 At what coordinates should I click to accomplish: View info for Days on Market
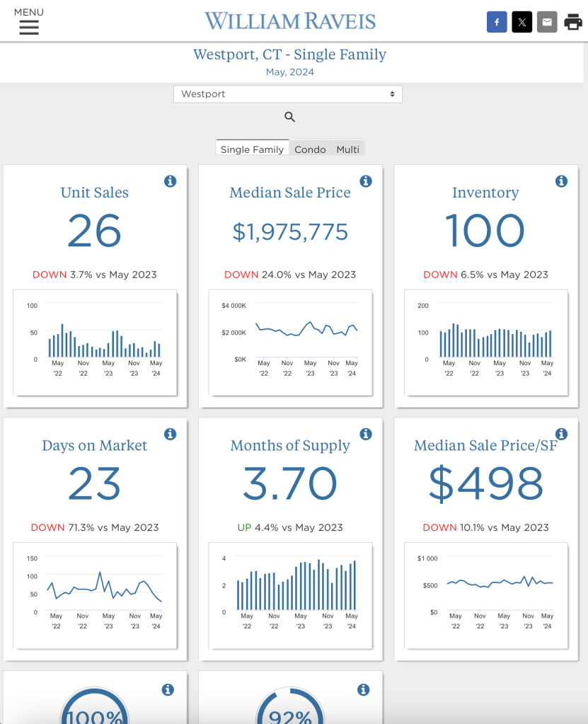[x=170, y=435]
